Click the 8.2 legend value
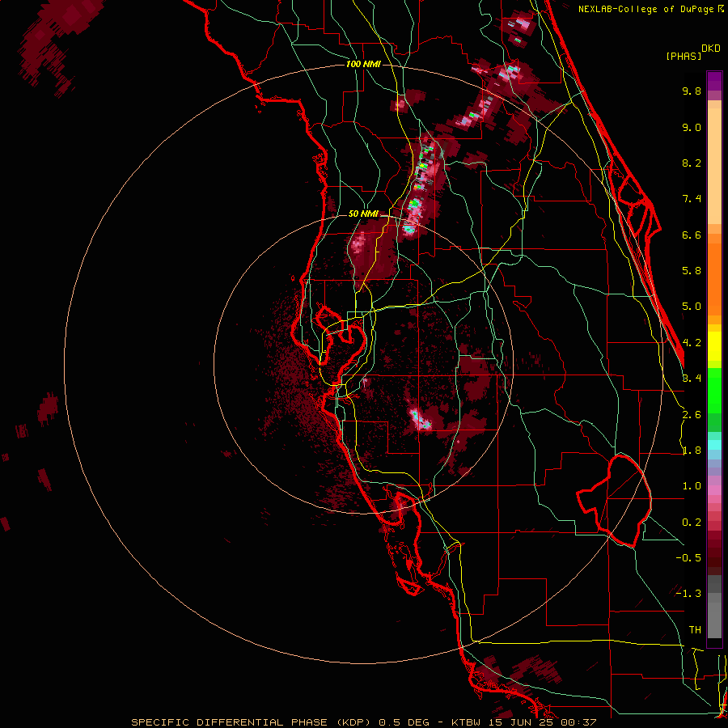Image resolution: width=728 pixels, height=728 pixels. (x=692, y=163)
